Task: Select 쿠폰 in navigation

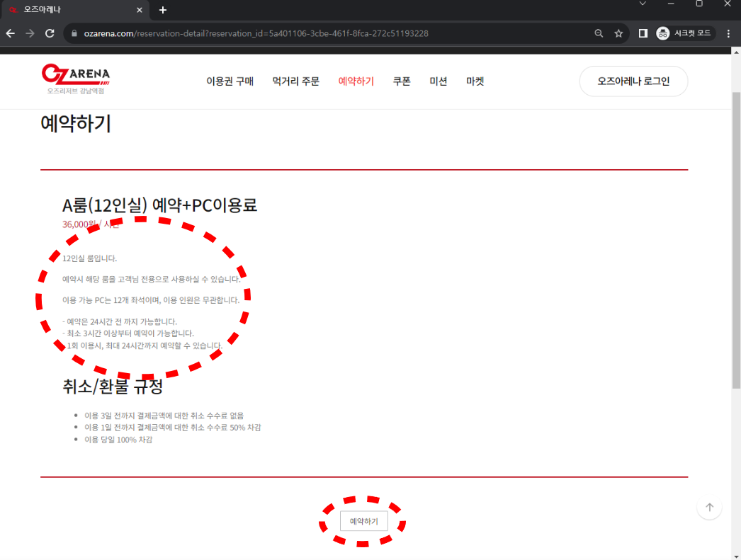Action: (402, 81)
